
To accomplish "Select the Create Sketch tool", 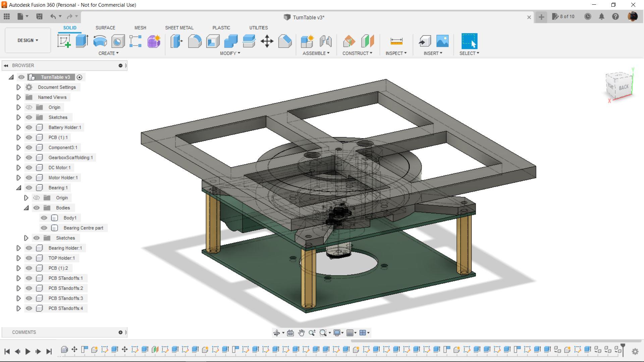I will click(64, 41).
